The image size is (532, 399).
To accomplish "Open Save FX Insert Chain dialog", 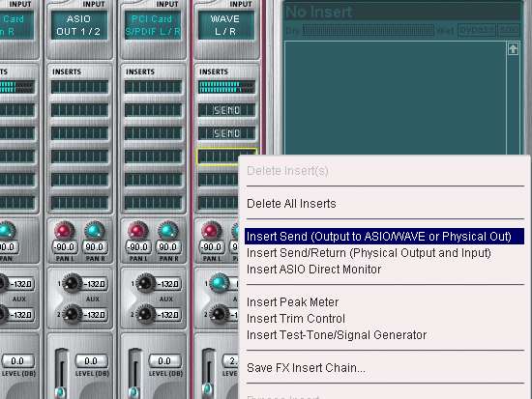I will pyautogui.click(x=306, y=368).
